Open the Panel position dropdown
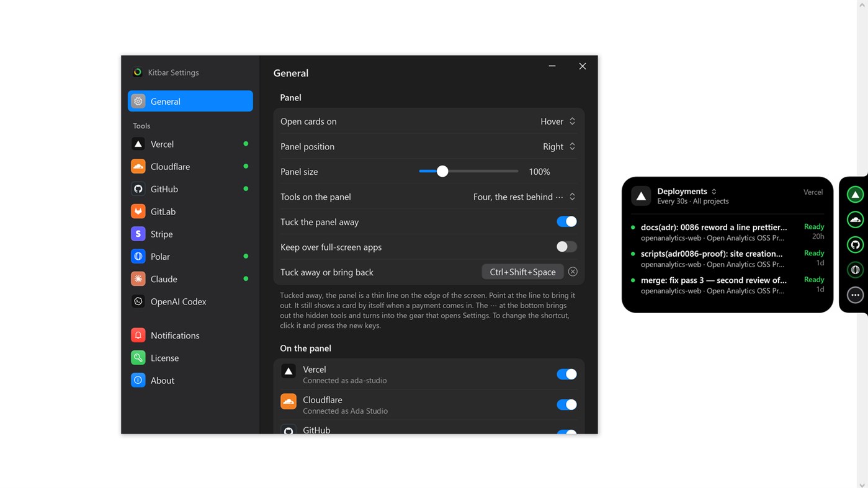Viewport: 868px width, 488px height. (x=559, y=146)
